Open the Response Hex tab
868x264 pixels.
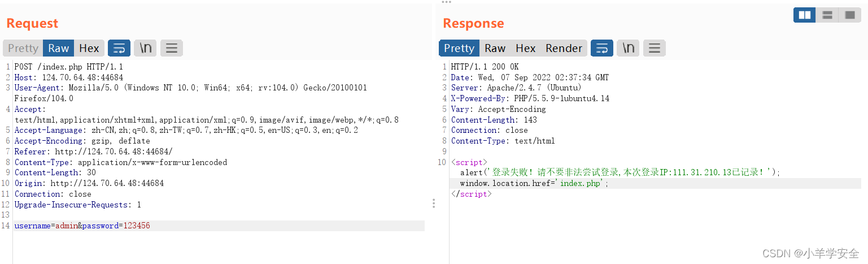click(x=526, y=48)
